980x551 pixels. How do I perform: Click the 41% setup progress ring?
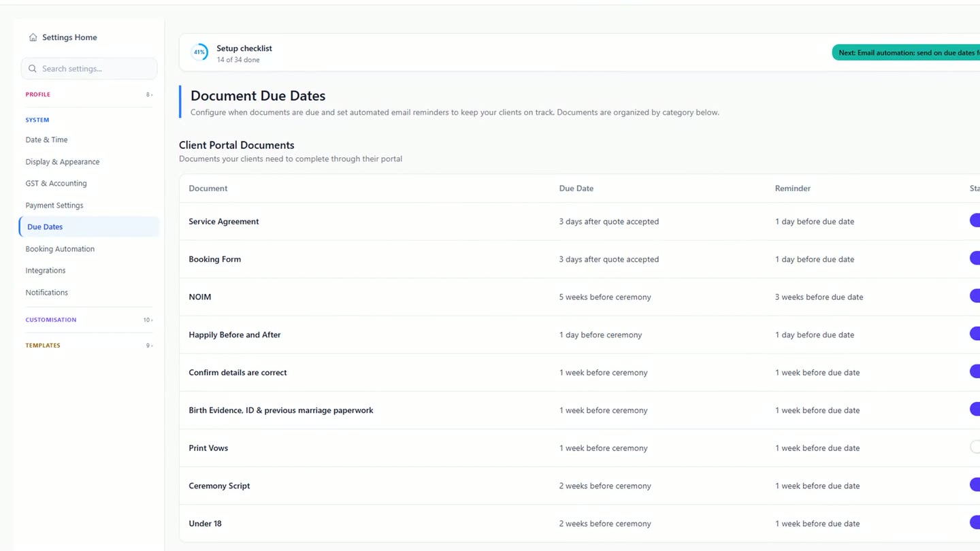(x=199, y=52)
